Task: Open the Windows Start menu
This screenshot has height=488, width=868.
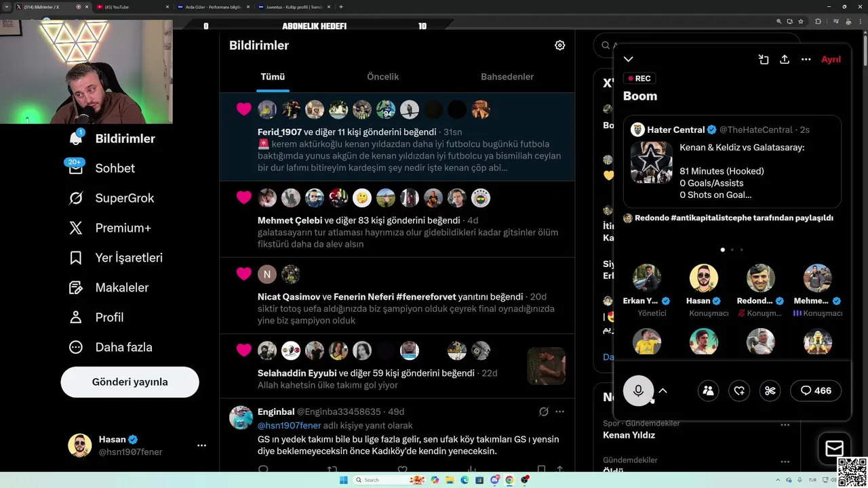Action: point(343,480)
